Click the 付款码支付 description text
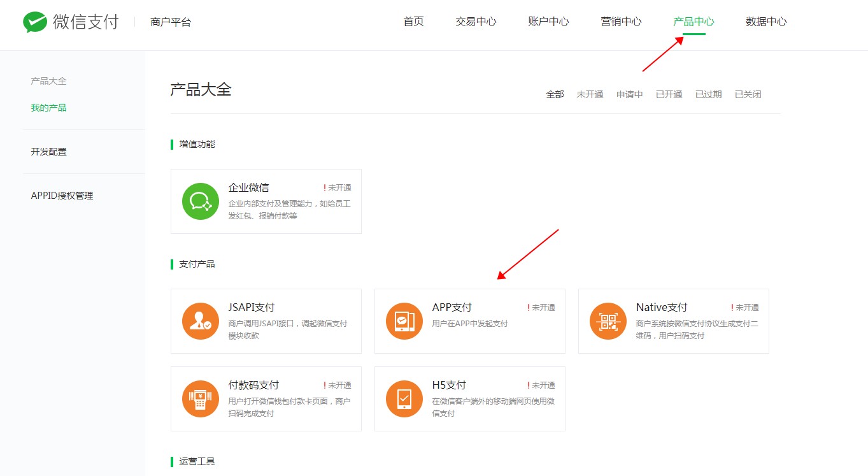 click(x=289, y=407)
